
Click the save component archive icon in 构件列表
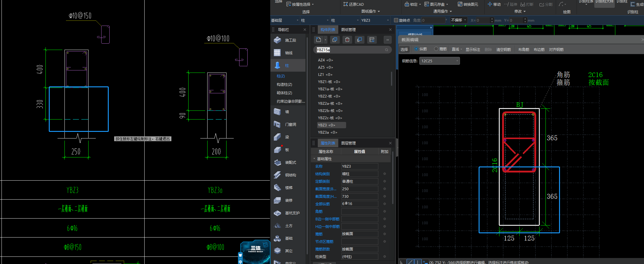tap(372, 40)
